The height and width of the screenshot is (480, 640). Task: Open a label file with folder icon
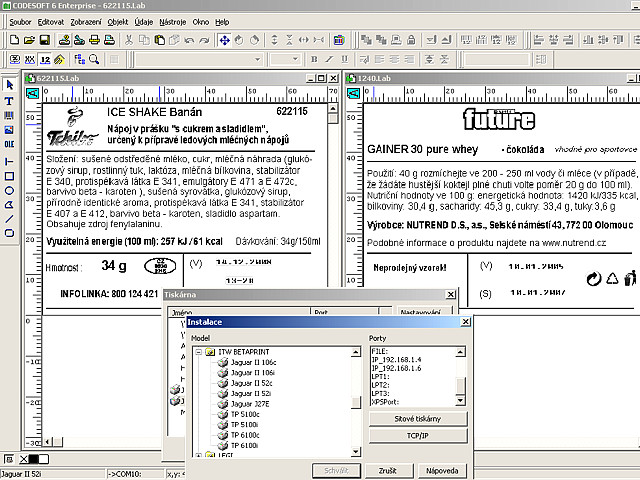tap(29, 40)
